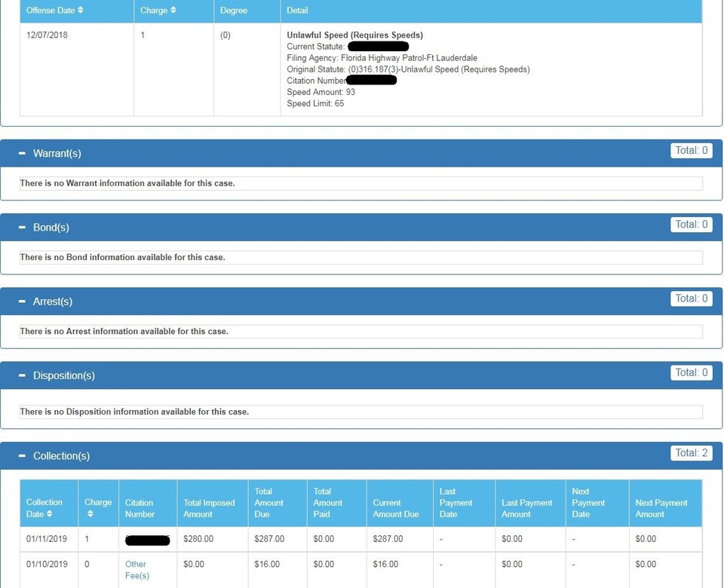
Task: Click the Warrant(s) Total: 0 badge
Action: (x=691, y=151)
